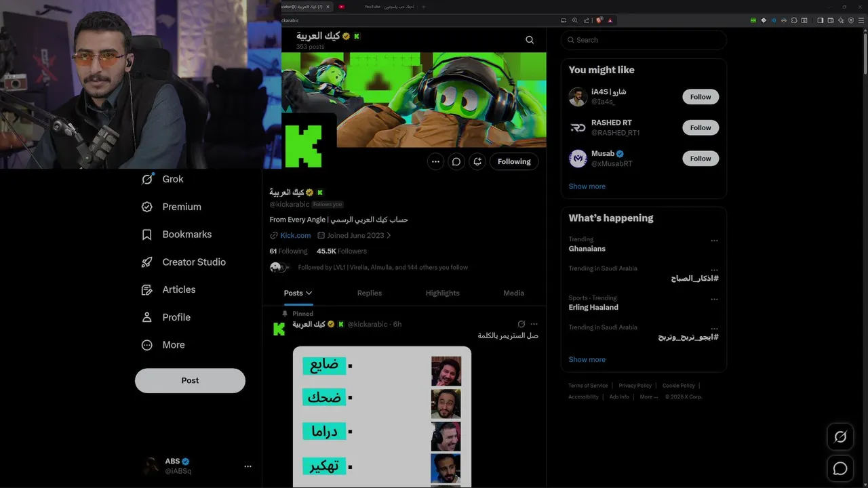Close the kickarabic browser tab
868x488 pixels.
[328, 7]
